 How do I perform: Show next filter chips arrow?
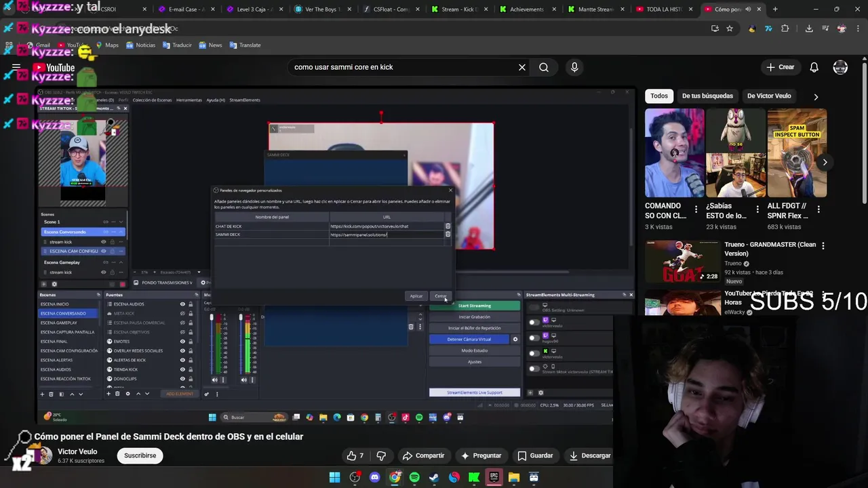pos(816,96)
